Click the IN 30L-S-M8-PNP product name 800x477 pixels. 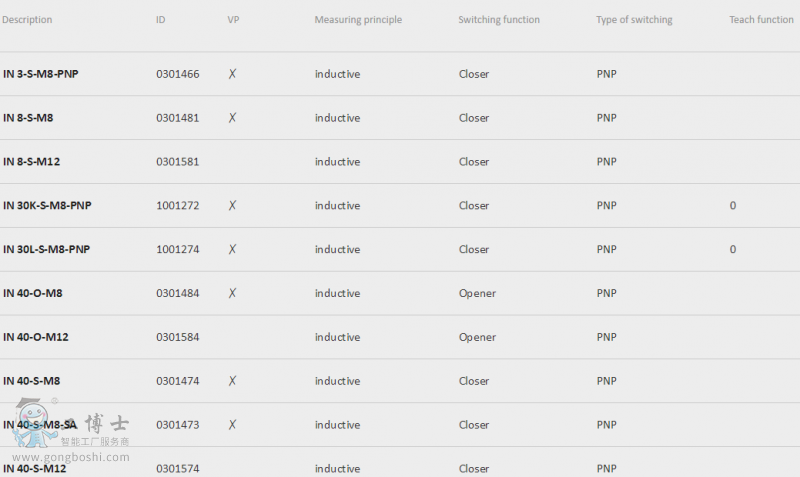46,249
